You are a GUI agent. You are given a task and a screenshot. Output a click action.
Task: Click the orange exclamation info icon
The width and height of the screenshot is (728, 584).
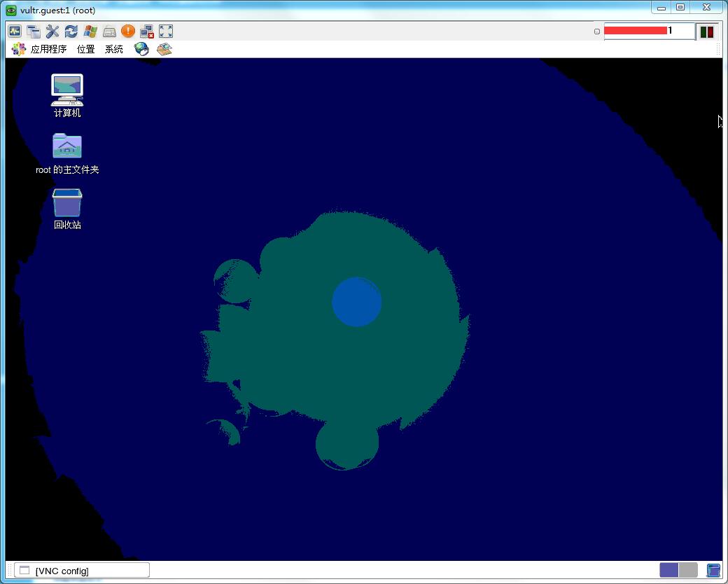coord(128,31)
